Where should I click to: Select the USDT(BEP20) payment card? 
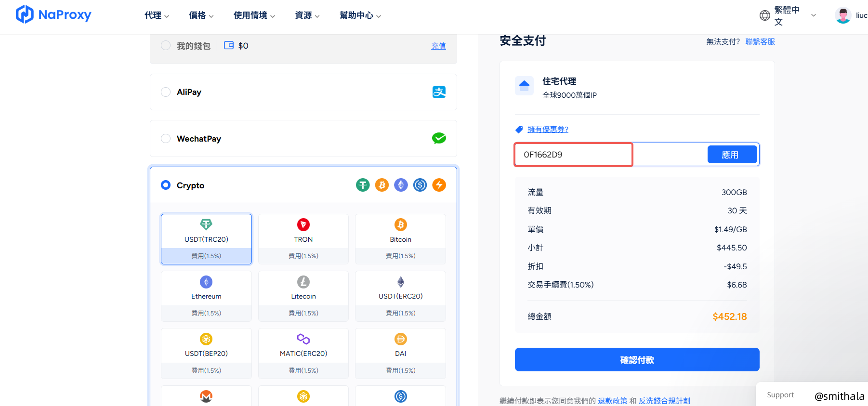pos(206,353)
